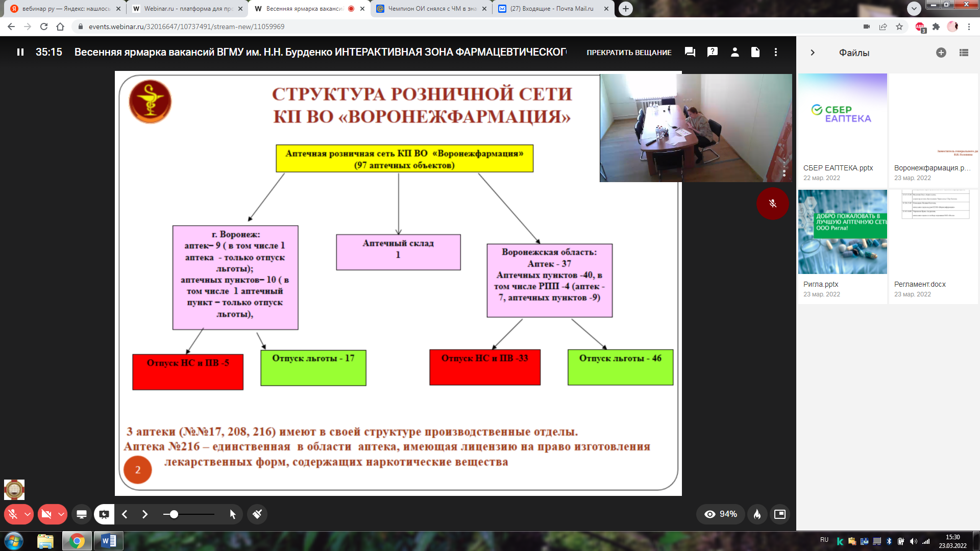Expand camera settings dropdown arrow

click(x=61, y=514)
